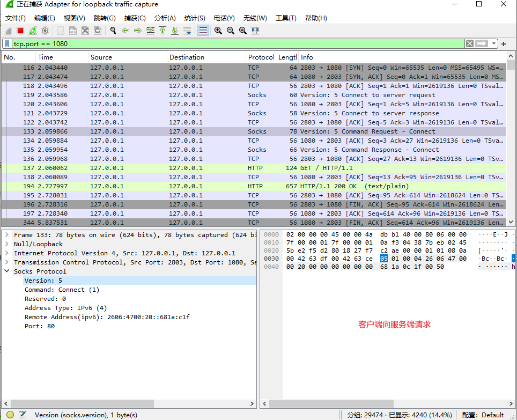517x420 pixels.
Task: Zoom in packet list text
Action: click(218, 31)
